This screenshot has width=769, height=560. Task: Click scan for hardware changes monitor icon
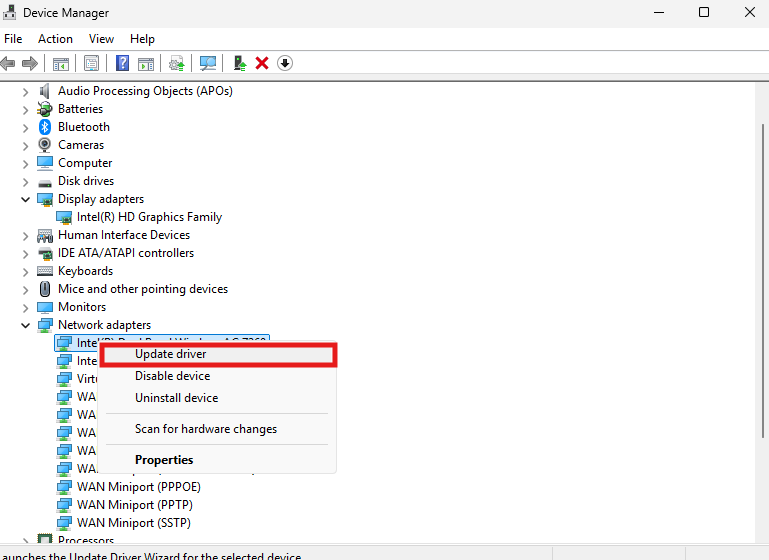pyautogui.click(x=208, y=63)
